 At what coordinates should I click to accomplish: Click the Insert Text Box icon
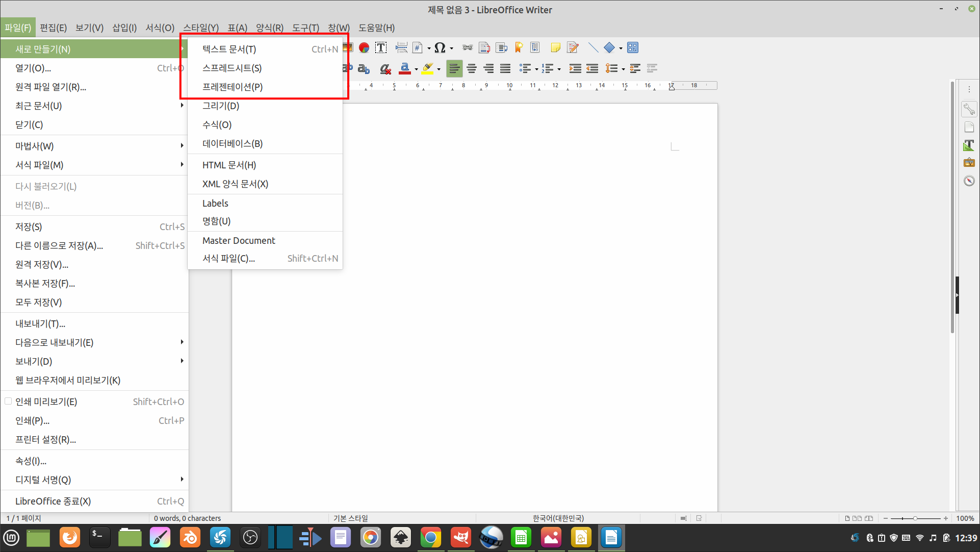coord(381,48)
